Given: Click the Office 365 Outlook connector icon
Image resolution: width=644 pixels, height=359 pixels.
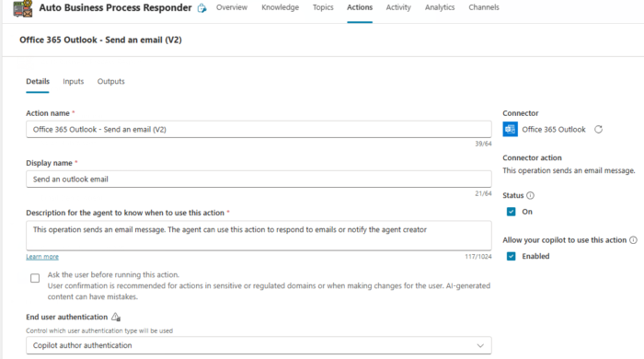Looking at the screenshot, I should click(x=510, y=130).
